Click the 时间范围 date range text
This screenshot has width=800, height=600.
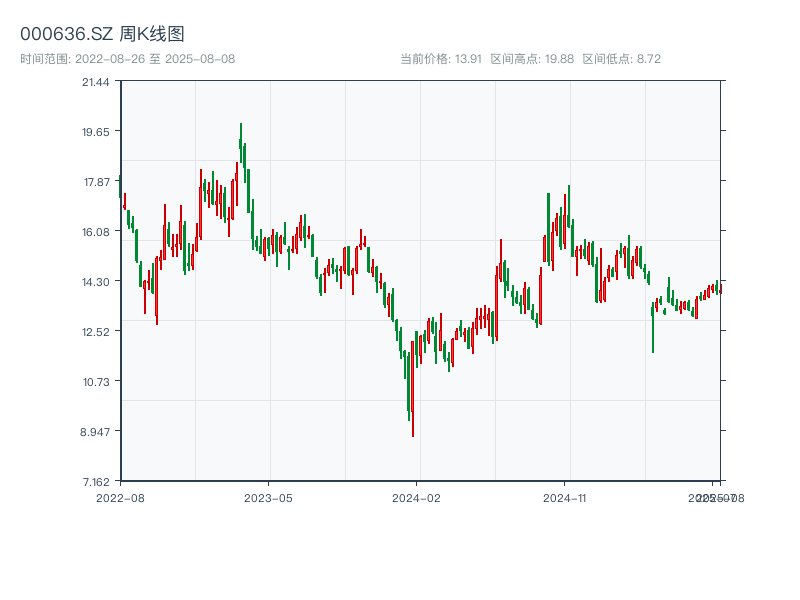[127, 59]
